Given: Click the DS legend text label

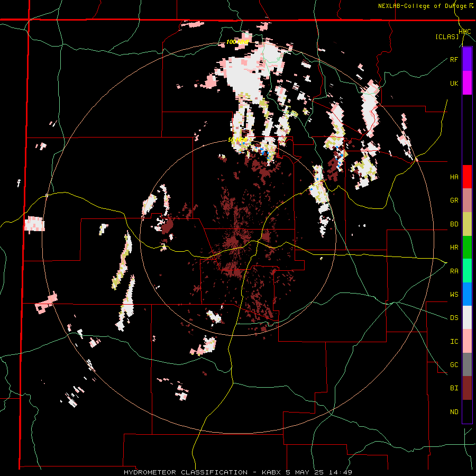Looking at the screenshot, I should [x=454, y=318].
